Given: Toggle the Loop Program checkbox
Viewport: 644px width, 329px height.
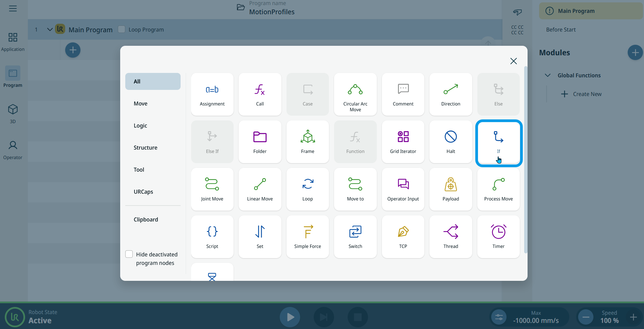Looking at the screenshot, I should tap(122, 30).
